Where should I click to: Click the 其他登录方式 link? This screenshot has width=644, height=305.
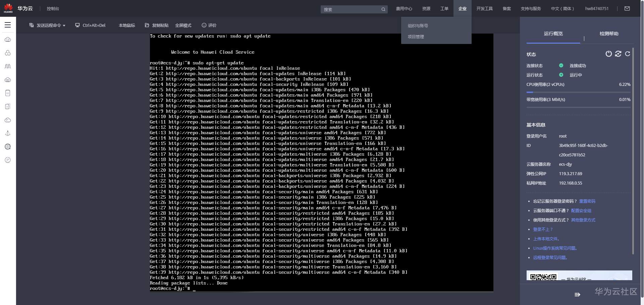coord(583,220)
